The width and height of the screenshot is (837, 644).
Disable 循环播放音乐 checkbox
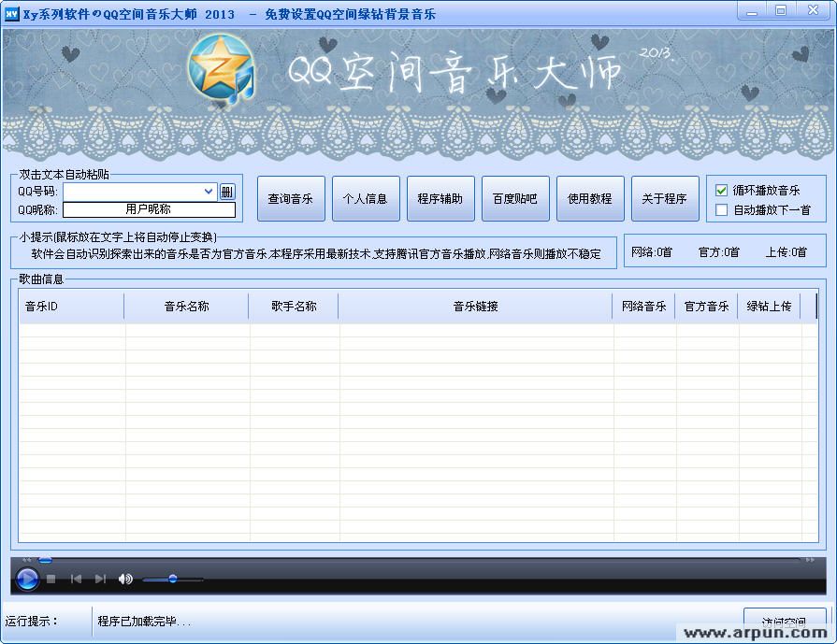click(721, 191)
